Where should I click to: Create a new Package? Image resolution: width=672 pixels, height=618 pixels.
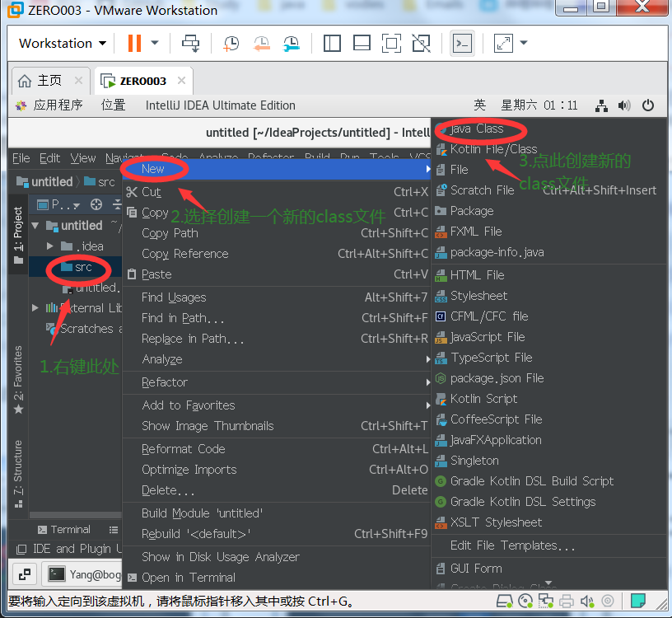(x=549, y=211)
